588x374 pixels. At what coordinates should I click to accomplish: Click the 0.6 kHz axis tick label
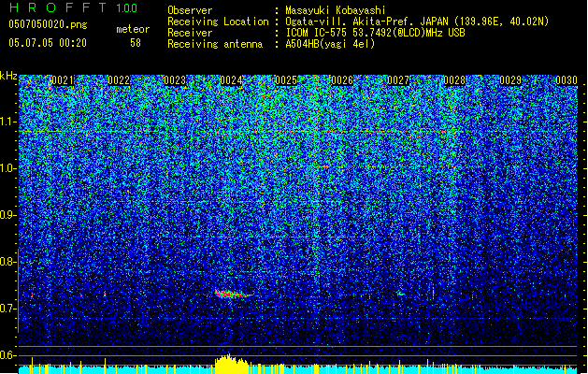[8, 355]
